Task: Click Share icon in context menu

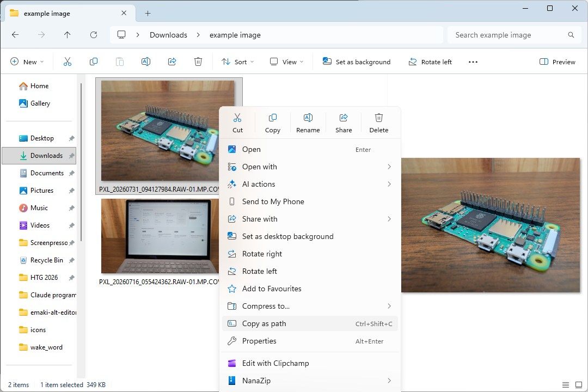Action: pyautogui.click(x=344, y=118)
